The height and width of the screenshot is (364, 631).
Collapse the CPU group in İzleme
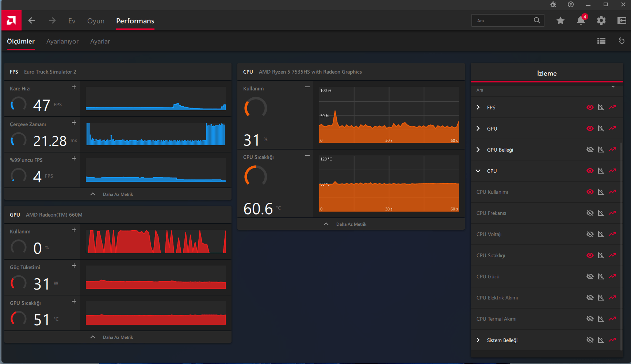478,171
